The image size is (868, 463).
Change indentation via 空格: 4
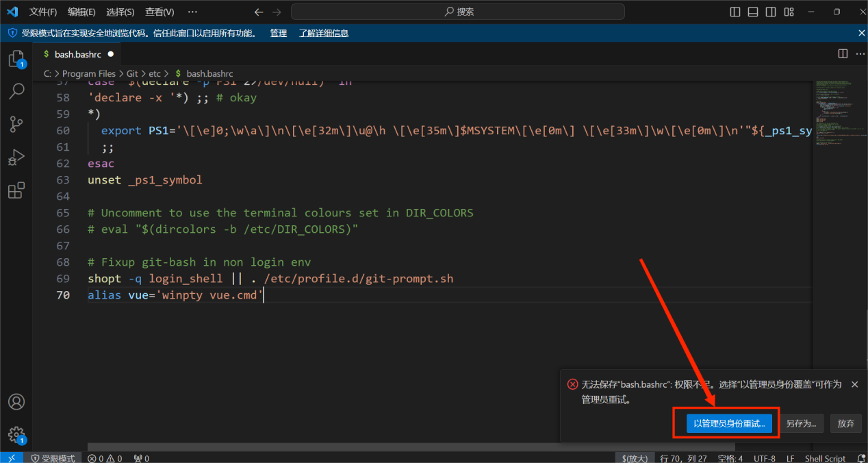coord(730,458)
